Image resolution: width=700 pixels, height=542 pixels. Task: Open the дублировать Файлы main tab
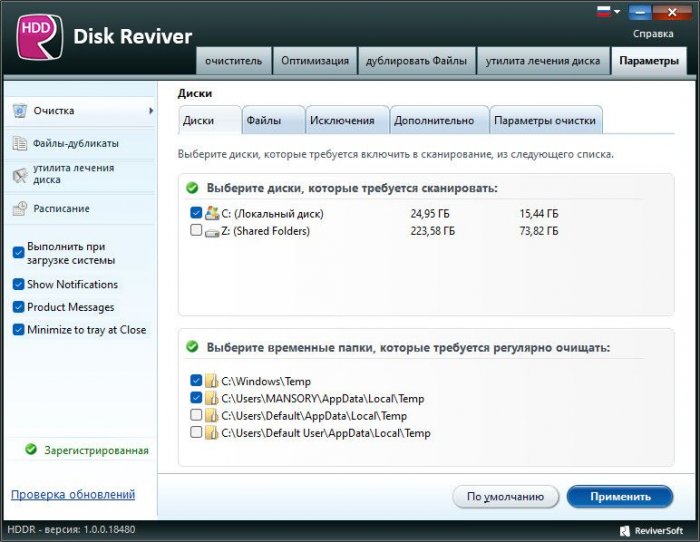(x=416, y=61)
